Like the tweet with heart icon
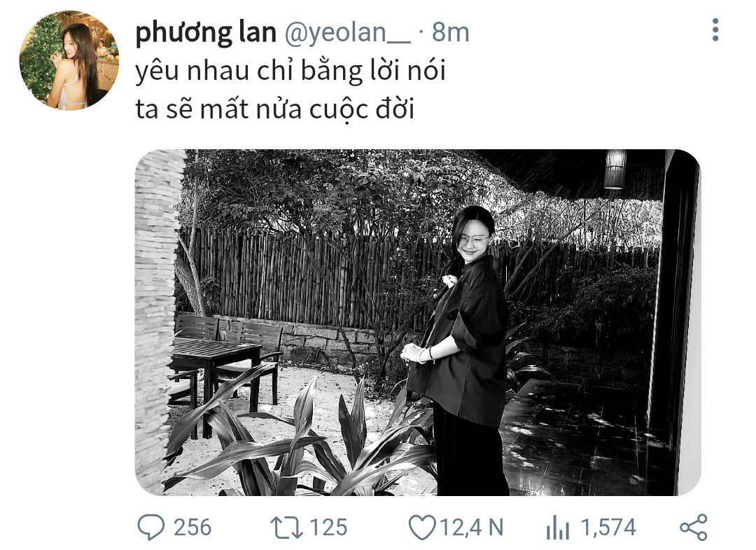 coord(422,527)
